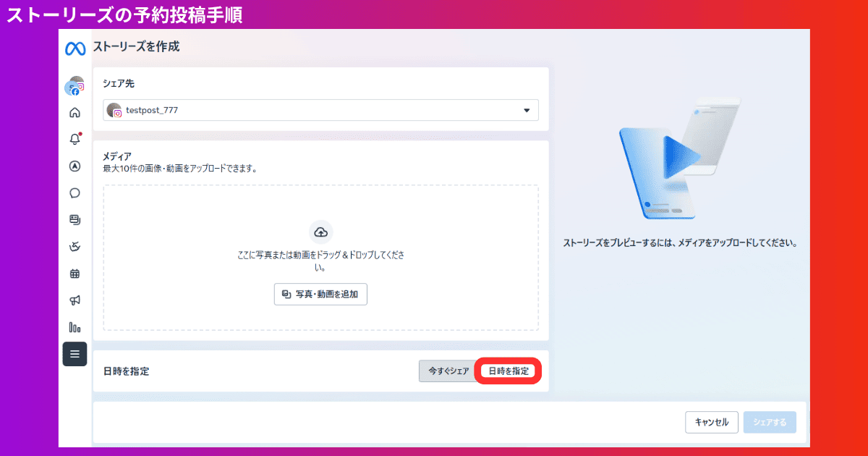This screenshot has width=868, height=456.
Task: Click the シェアする button
Action: tap(770, 422)
